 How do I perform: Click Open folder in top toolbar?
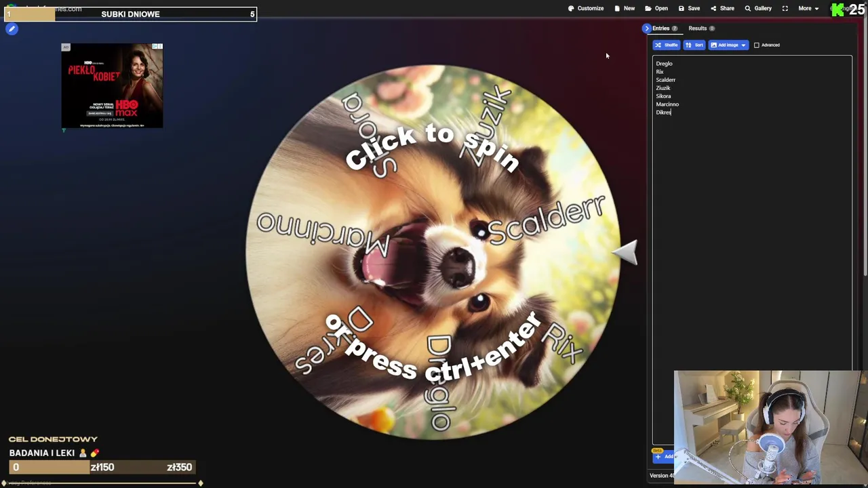[656, 8]
